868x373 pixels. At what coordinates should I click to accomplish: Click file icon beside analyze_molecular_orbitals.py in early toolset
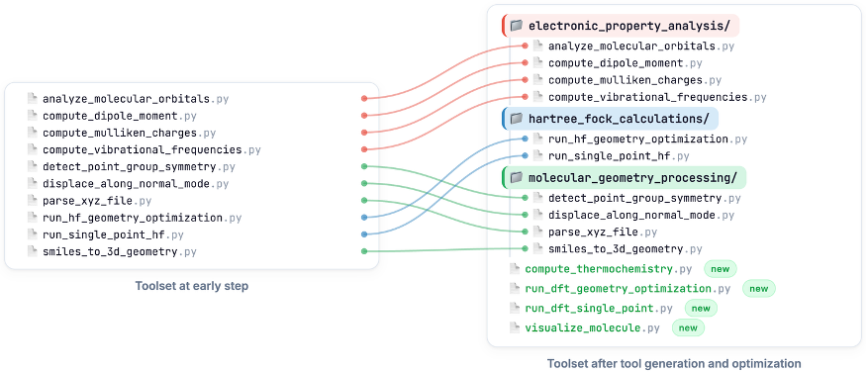tap(32, 99)
